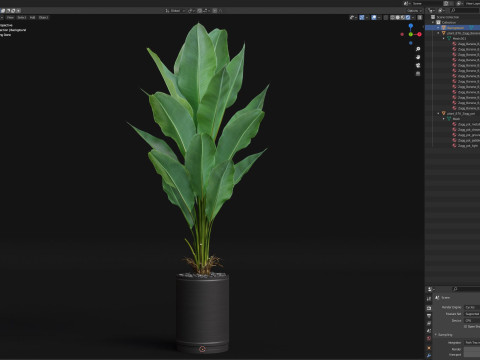480x360 pixels.
Task: Click the outliner search field
Action: tap(465, 10)
